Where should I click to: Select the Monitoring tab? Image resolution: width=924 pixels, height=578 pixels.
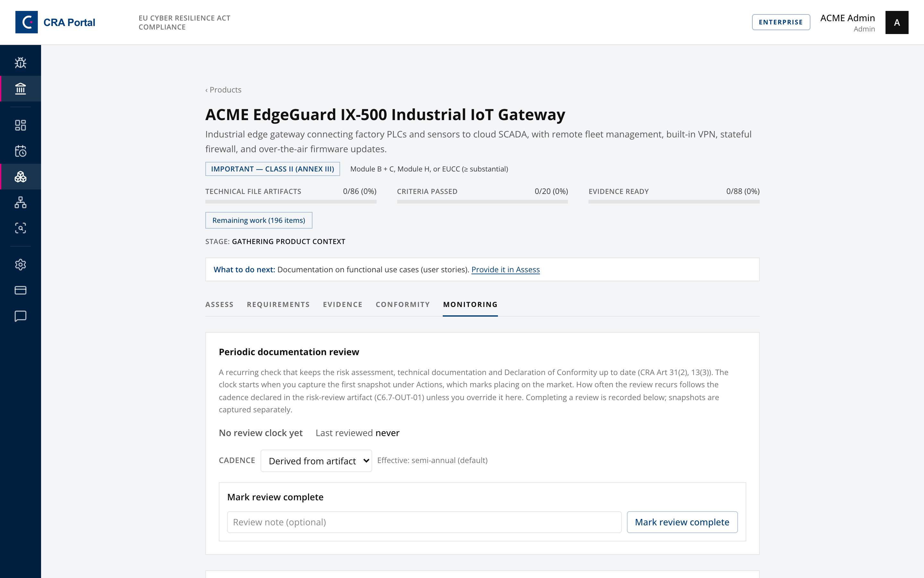(470, 305)
